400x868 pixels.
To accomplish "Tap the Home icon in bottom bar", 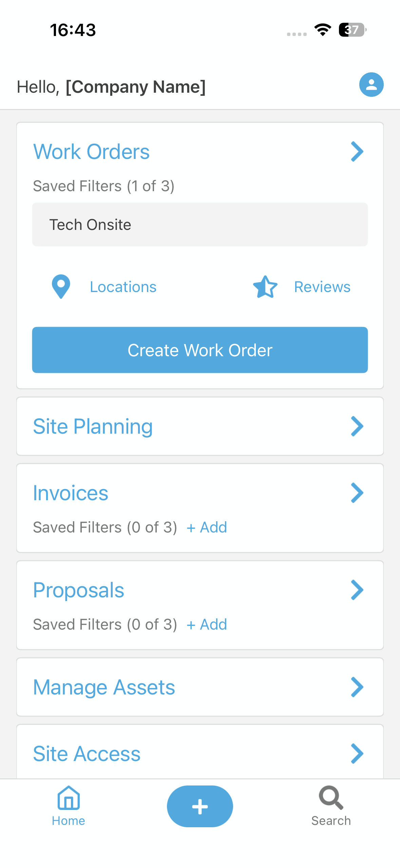I will point(69,798).
